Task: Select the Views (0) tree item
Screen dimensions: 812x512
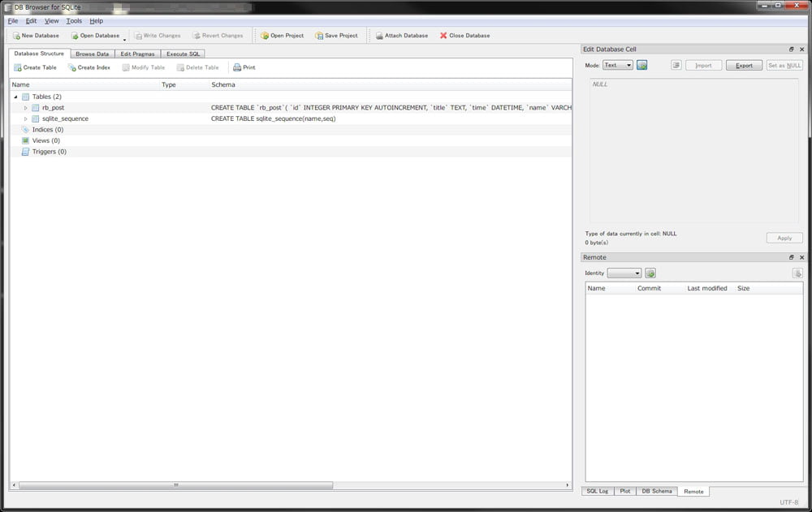Action: (45, 140)
